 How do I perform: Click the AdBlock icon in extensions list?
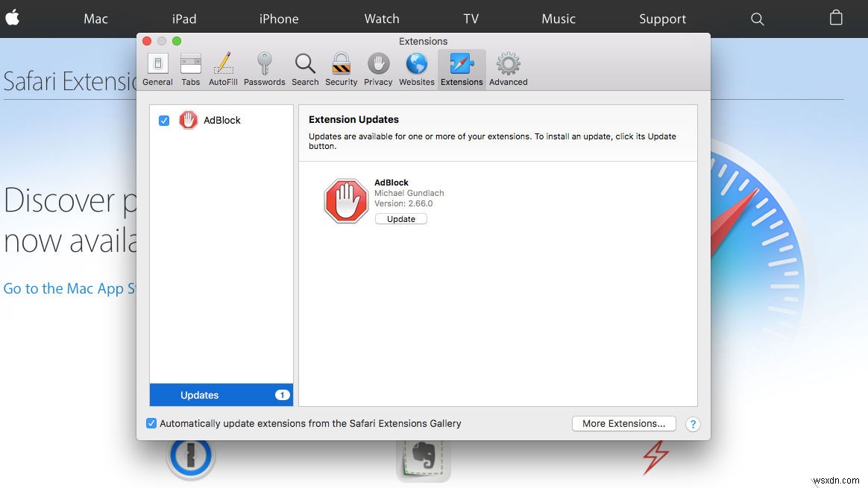pos(188,120)
